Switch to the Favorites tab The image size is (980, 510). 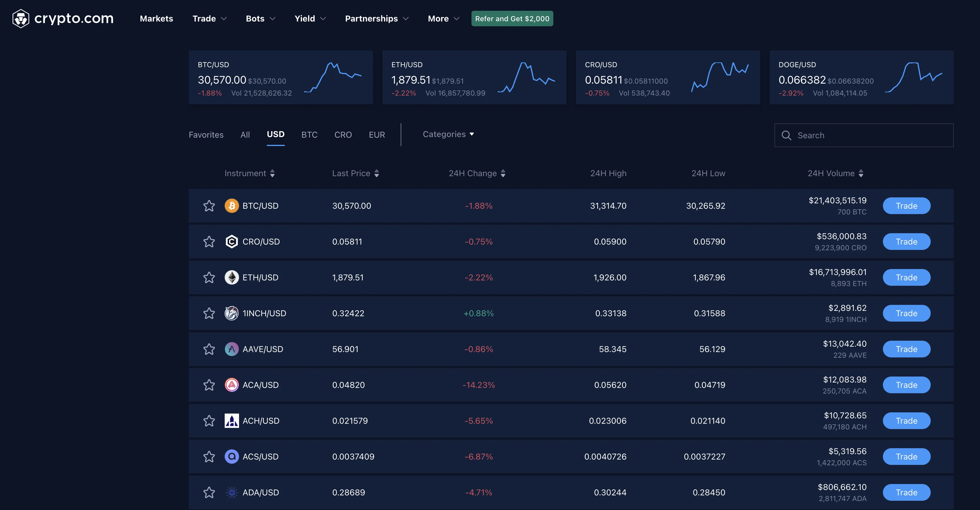(x=206, y=135)
